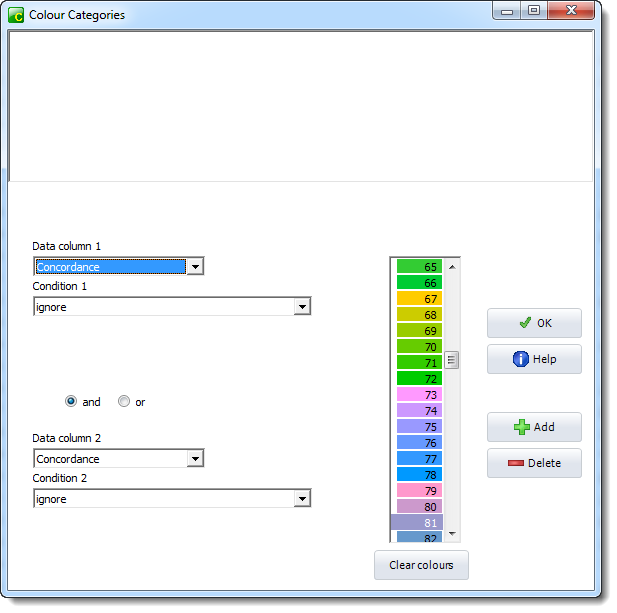The height and width of the screenshot is (613, 617).
Task: Choose the blue colour swatch 78
Action: (418, 475)
